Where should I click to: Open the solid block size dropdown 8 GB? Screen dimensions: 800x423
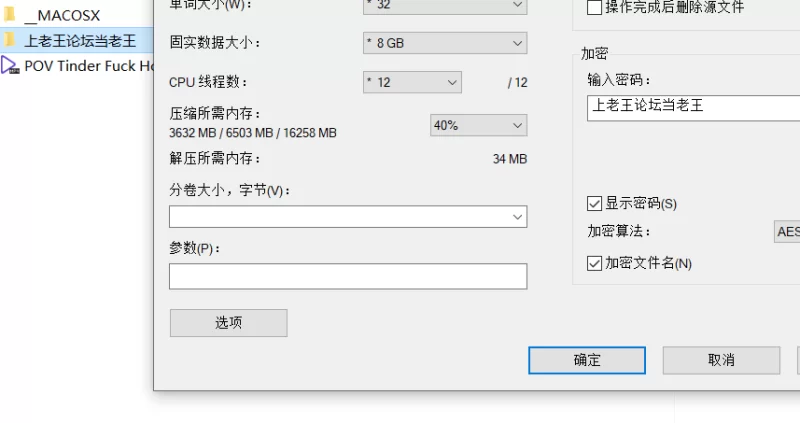445,43
